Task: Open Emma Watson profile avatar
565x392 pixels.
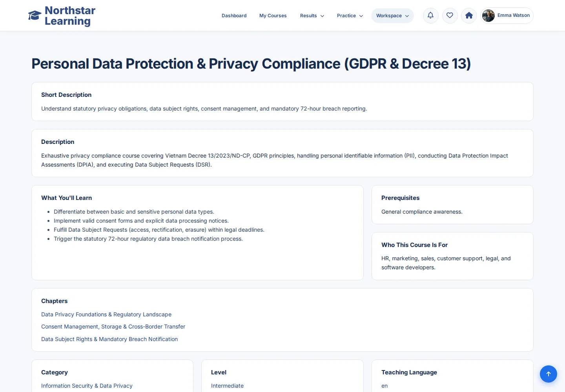Action: click(488, 16)
